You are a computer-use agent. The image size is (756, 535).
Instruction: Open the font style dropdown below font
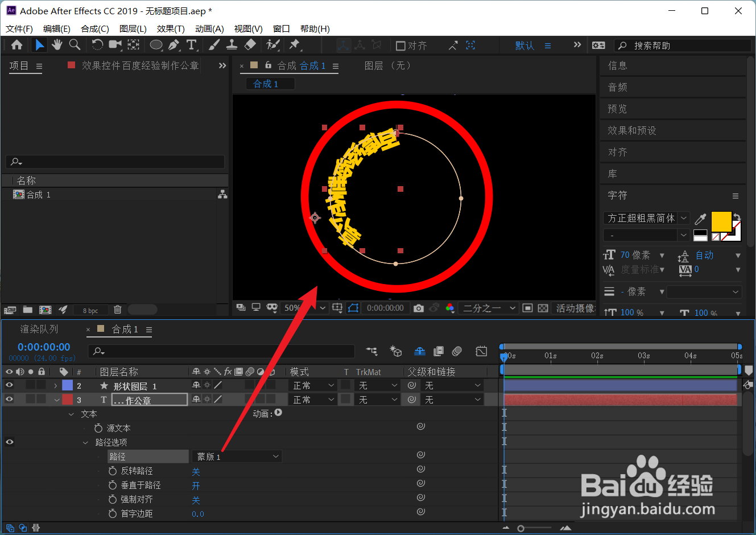point(646,235)
